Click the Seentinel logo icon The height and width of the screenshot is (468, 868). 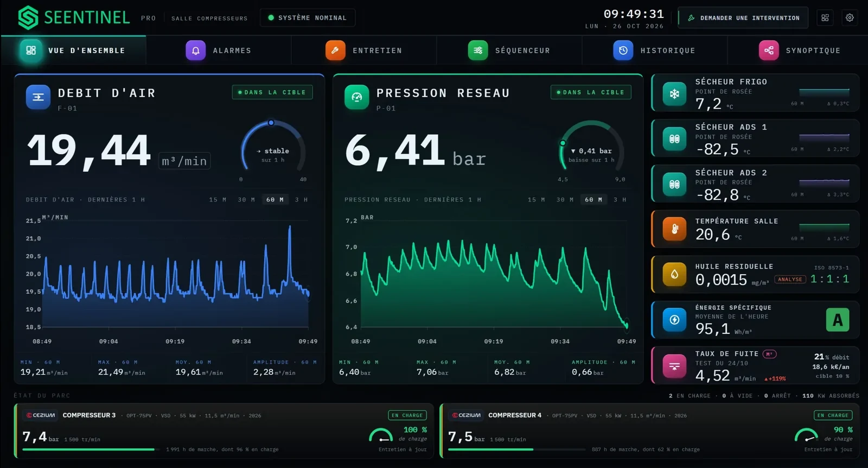click(28, 17)
